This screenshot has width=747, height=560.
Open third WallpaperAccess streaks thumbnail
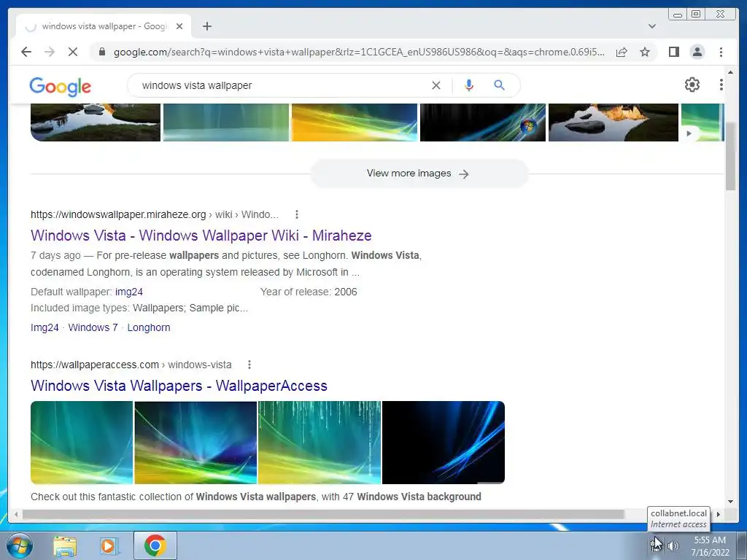click(320, 443)
